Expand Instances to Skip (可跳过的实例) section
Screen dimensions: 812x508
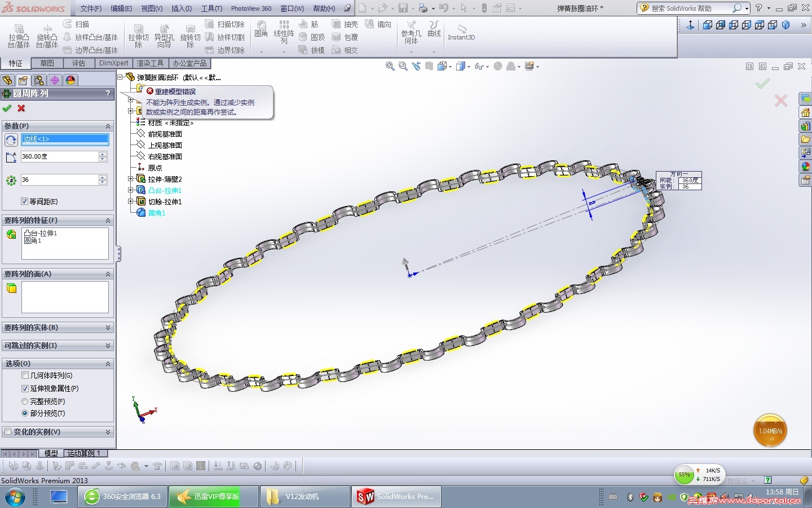(108, 345)
